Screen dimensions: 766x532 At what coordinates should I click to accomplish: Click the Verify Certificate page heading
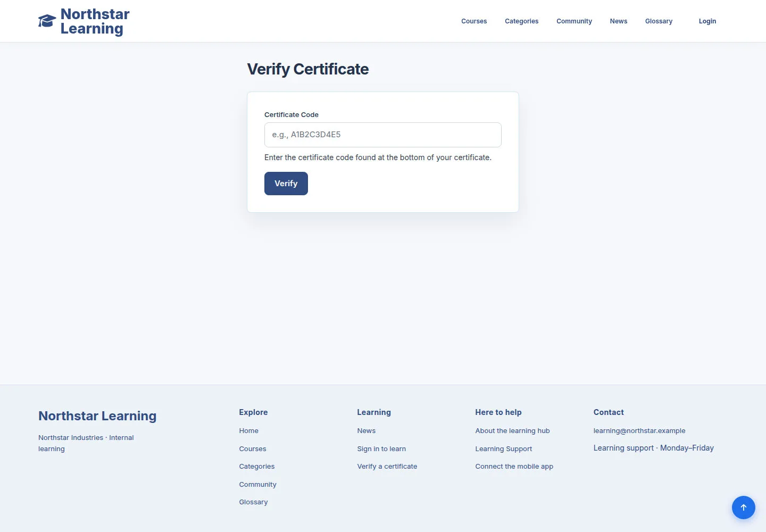pos(308,69)
